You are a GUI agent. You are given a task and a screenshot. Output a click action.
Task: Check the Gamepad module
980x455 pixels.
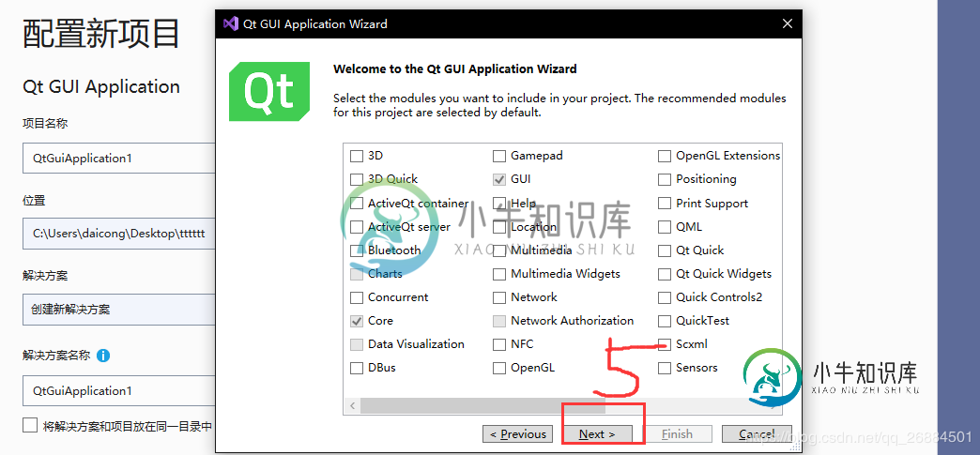[499, 156]
